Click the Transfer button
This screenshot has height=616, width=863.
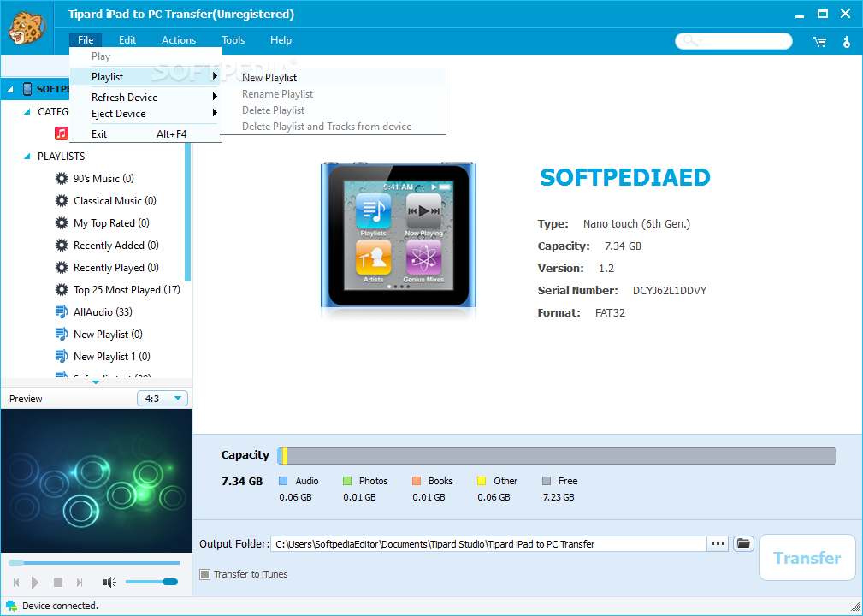(807, 558)
